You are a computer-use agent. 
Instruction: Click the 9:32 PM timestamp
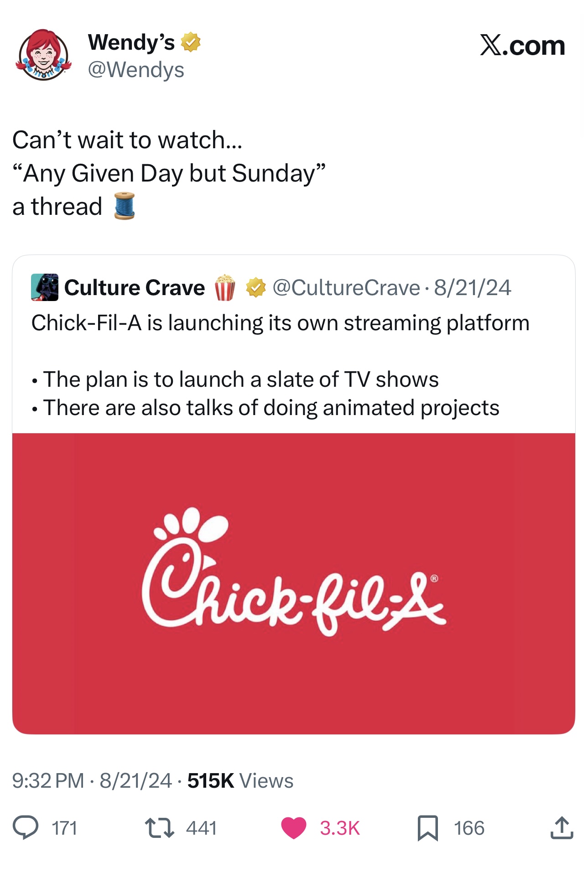click(x=48, y=780)
